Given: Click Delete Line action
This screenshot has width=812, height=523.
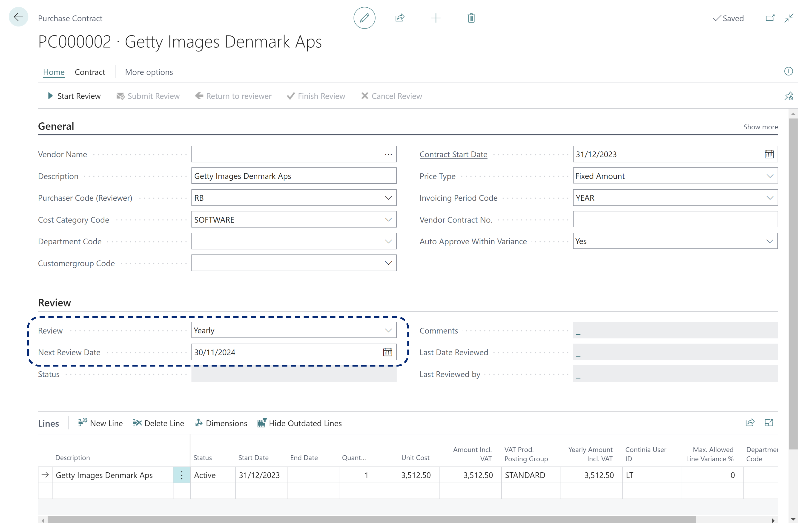Looking at the screenshot, I should point(158,423).
